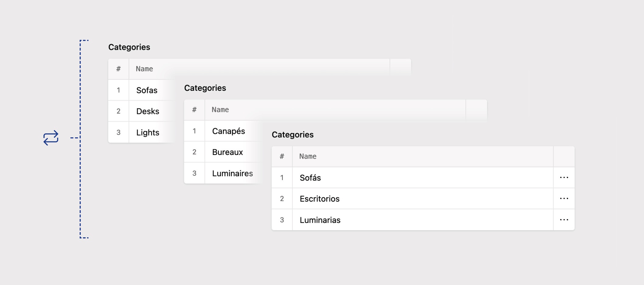Click the # column header in the French table
Image resolution: width=644 pixels, height=285 pixels.
[194, 109]
